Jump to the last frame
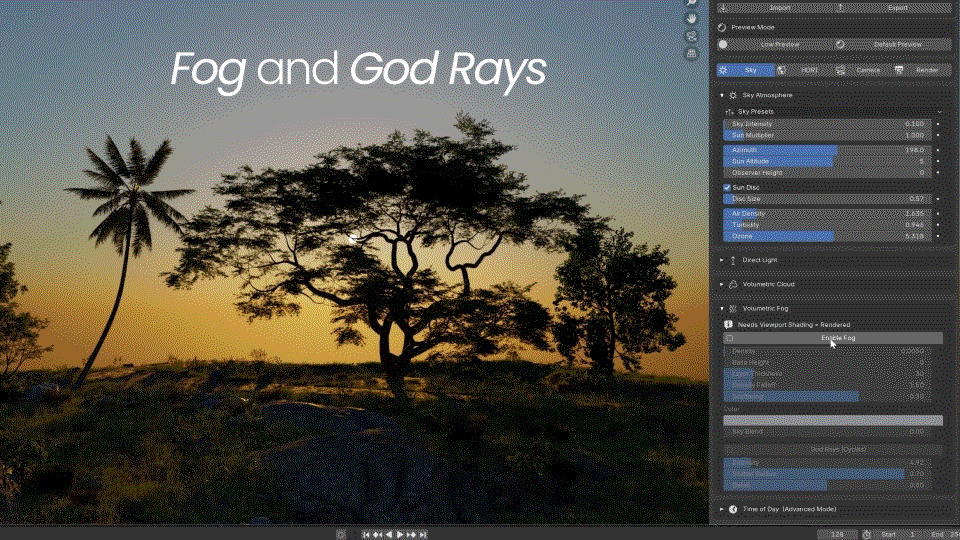This screenshot has height=540, width=960. [x=423, y=534]
